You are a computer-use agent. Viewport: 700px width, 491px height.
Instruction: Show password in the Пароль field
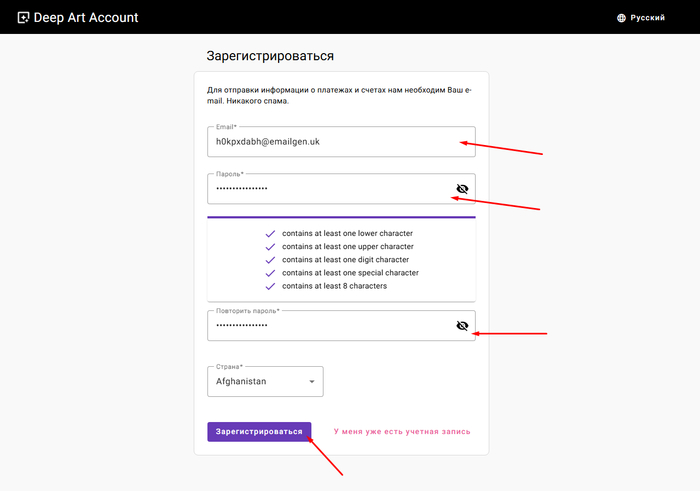(462, 188)
